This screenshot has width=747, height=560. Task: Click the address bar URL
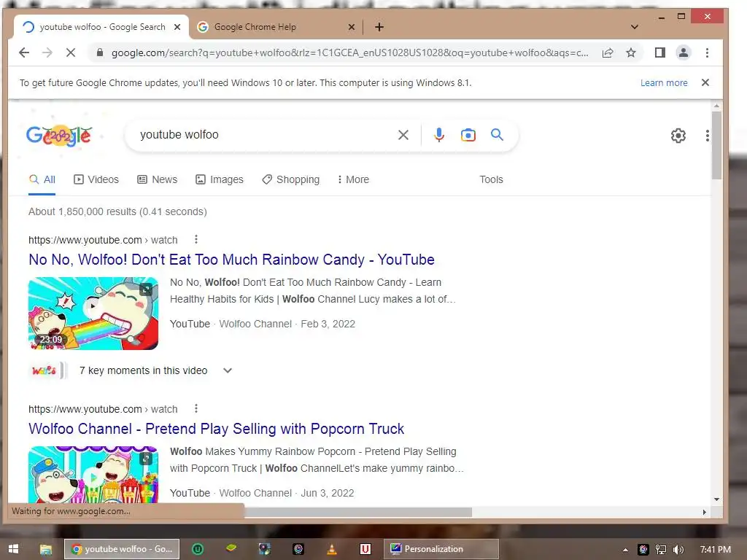point(349,52)
